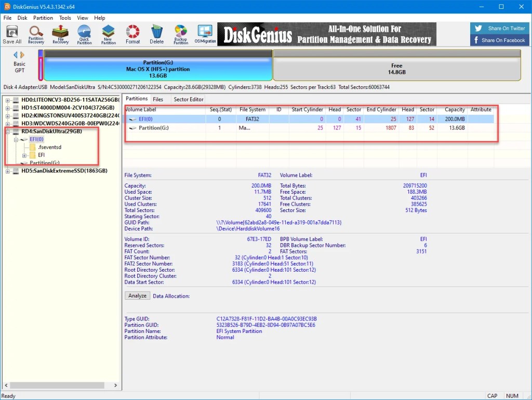Select HD1:ST4000DM004 disk in tree

(68, 108)
